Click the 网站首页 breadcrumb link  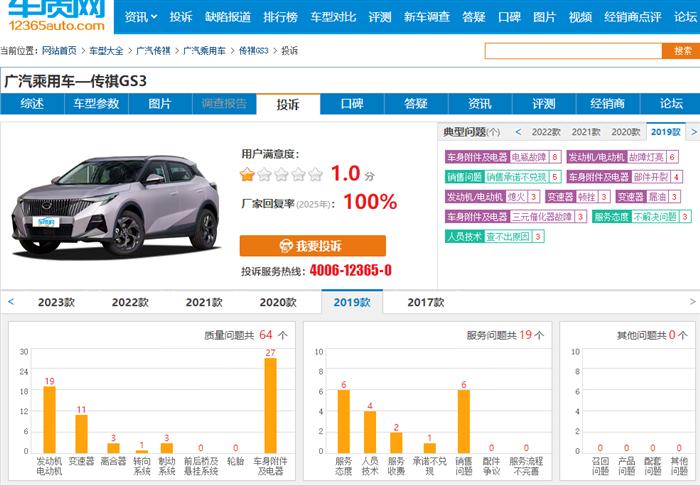point(59,50)
